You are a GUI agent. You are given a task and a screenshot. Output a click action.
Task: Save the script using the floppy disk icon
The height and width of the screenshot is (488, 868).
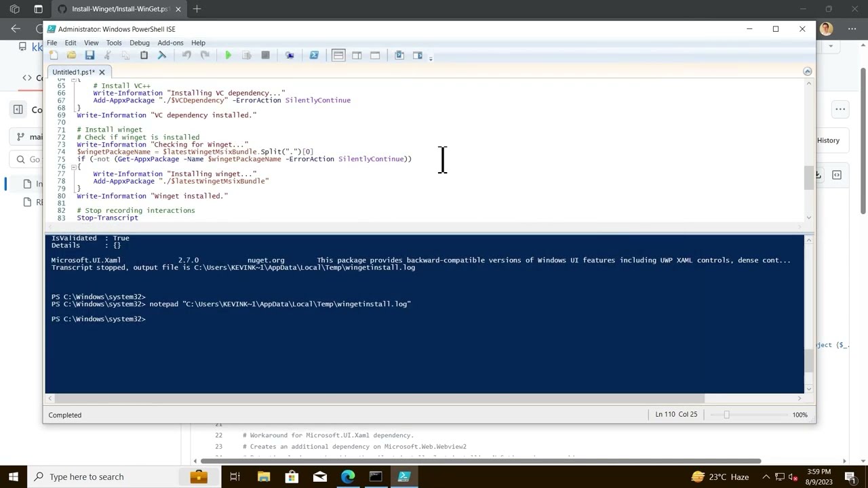pyautogui.click(x=90, y=56)
